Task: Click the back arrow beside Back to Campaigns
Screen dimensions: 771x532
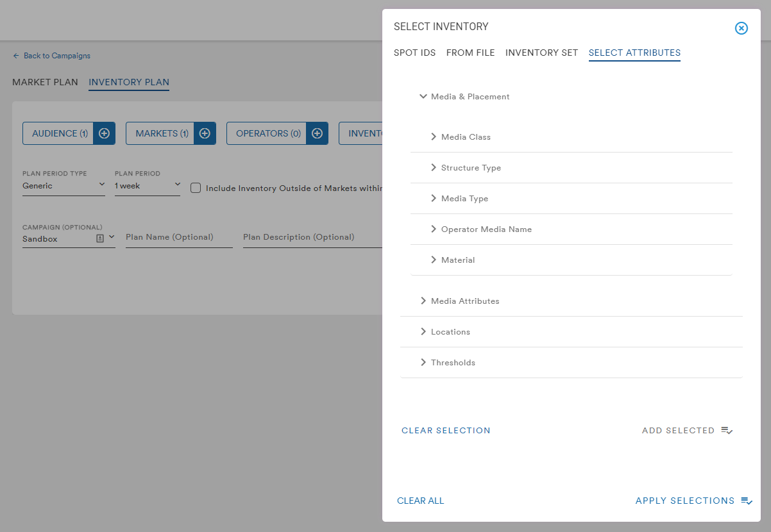Action: (16, 56)
